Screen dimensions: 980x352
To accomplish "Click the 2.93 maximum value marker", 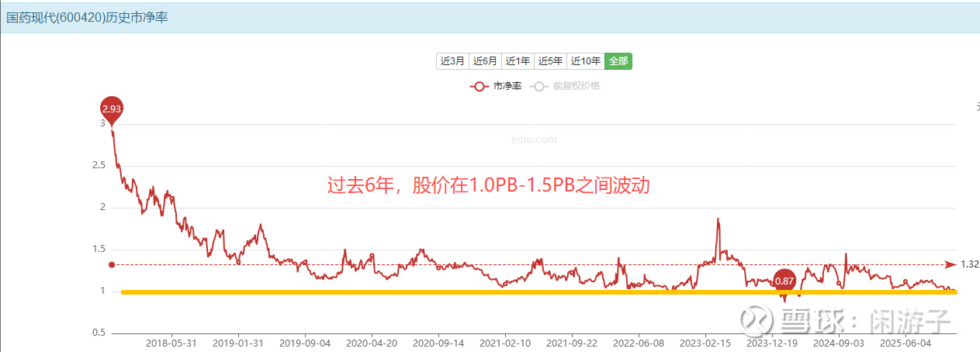I will tap(112, 110).
